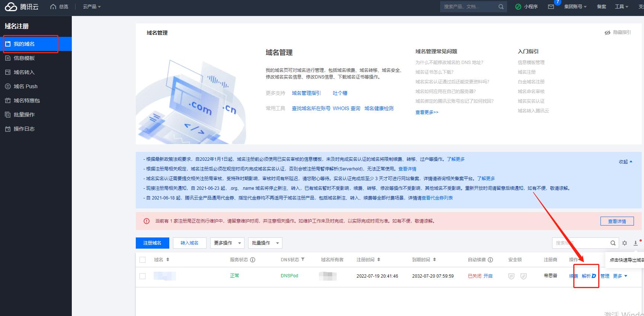The image size is (644, 316).
Task: Click the export download icon
Action: click(635, 243)
